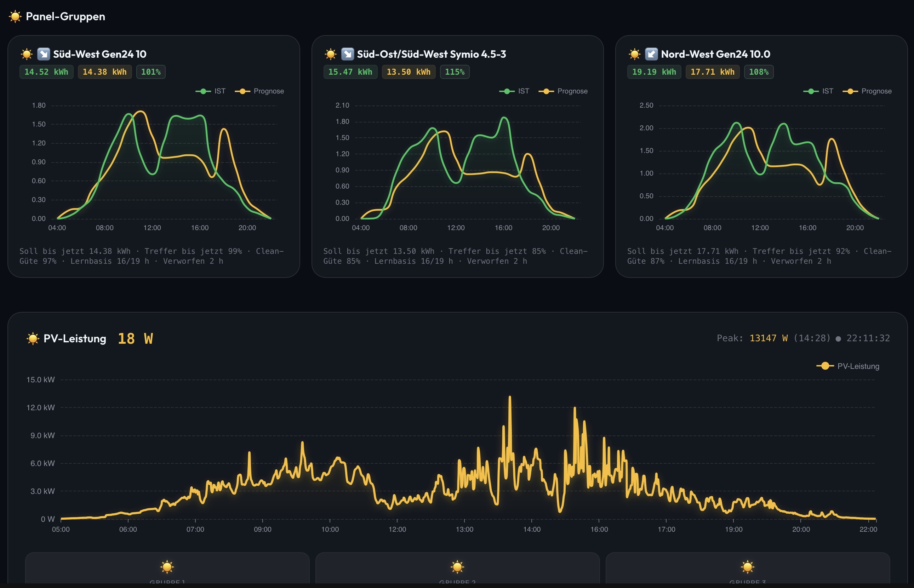Screen dimensions: 914x588
Task: Click the 101% badge
Action: click(151, 72)
